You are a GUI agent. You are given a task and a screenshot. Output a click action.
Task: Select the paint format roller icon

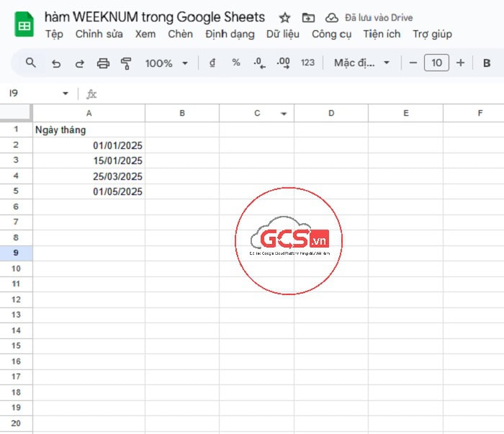tap(126, 63)
